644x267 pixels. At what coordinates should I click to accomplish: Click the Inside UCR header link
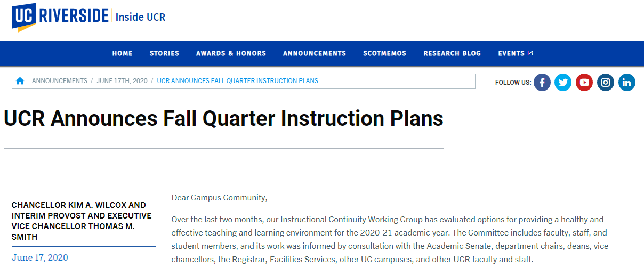(x=141, y=17)
